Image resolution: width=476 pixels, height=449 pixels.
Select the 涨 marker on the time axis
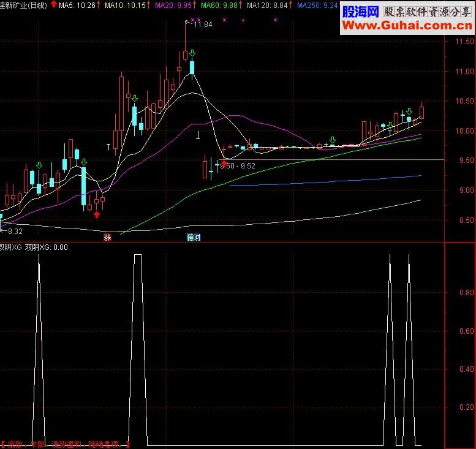(x=107, y=238)
